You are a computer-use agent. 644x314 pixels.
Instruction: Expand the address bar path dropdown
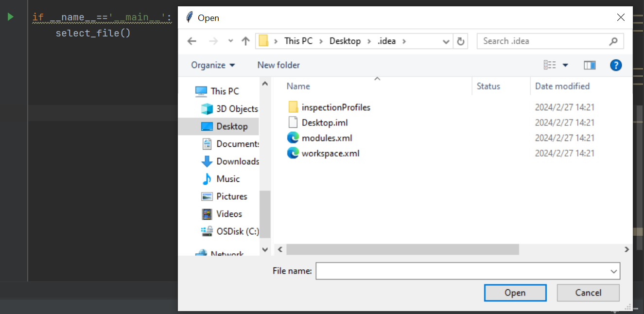pyautogui.click(x=446, y=41)
